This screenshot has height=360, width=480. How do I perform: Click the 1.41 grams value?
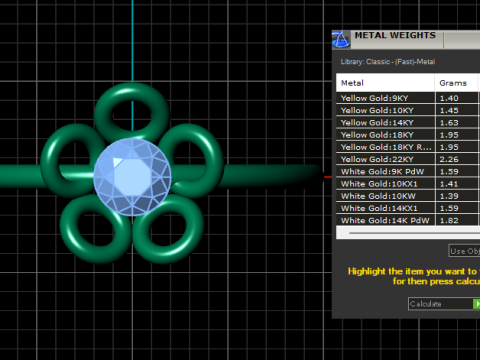449,184
